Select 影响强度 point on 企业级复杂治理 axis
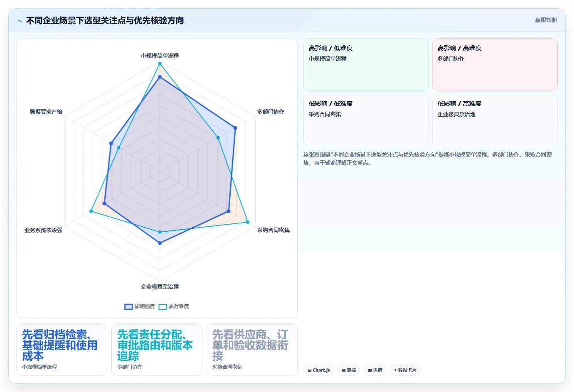The height and width of the screenshot is (392, 574). pos(160,243)
